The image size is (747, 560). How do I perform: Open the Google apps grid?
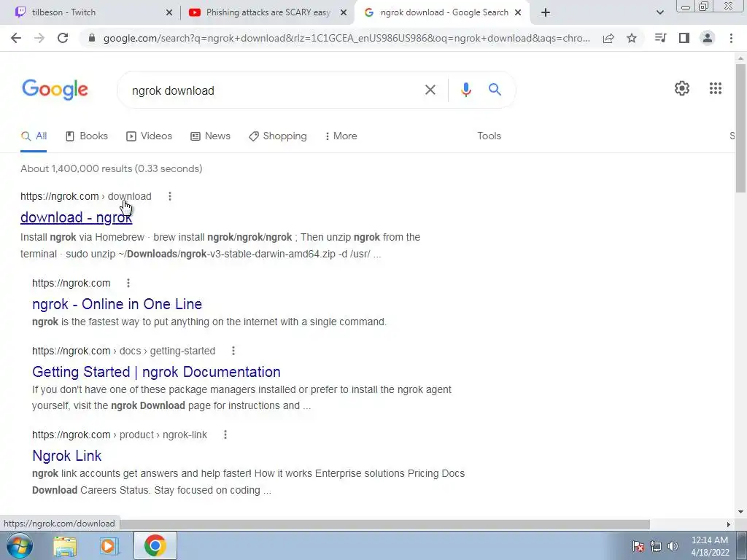(x=716, y=88)
